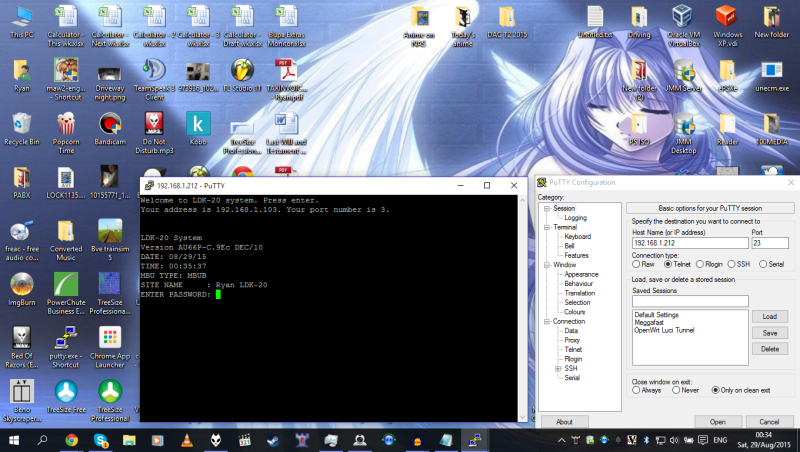Open the Windows XP.vdi desktop file

point(728,26)
